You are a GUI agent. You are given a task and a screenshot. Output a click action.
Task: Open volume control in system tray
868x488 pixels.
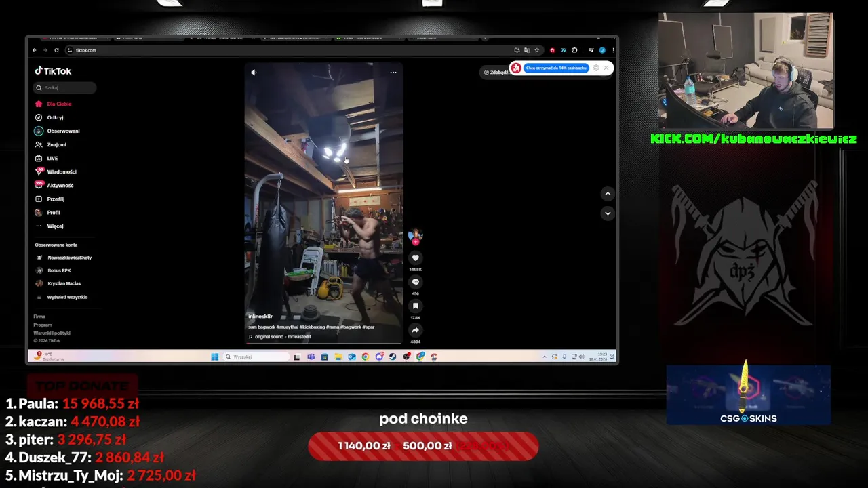(x=582, y=357)
